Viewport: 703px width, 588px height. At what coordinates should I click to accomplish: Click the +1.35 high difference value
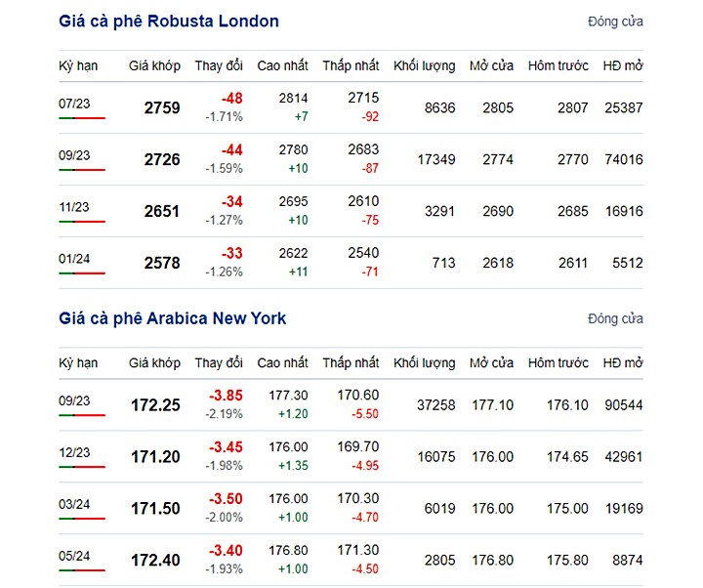[x=293, y=465]
